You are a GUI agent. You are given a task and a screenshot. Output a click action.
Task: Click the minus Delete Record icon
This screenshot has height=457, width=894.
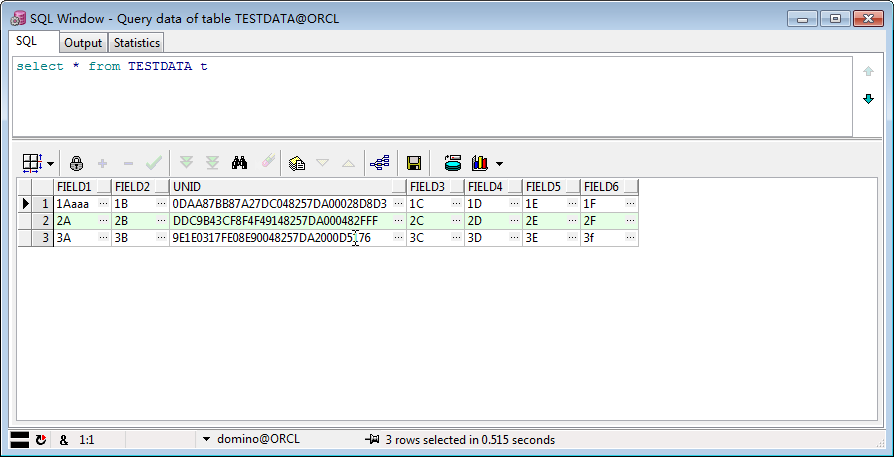click(x=128, y=164)
